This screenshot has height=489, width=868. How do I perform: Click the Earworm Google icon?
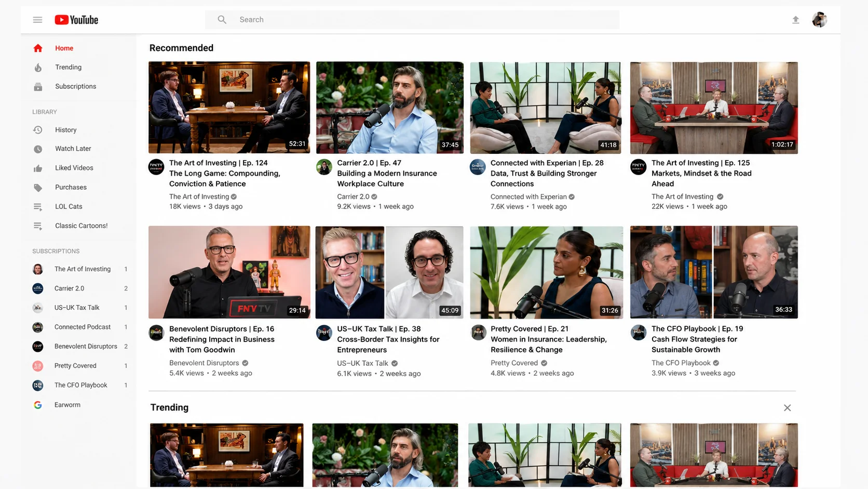click(38, 405)
